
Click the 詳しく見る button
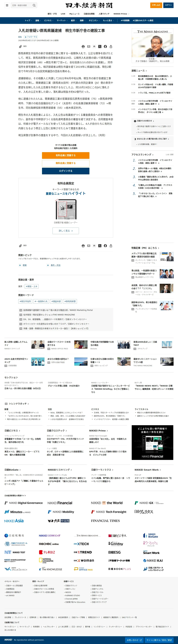click(x=66, y=231)
